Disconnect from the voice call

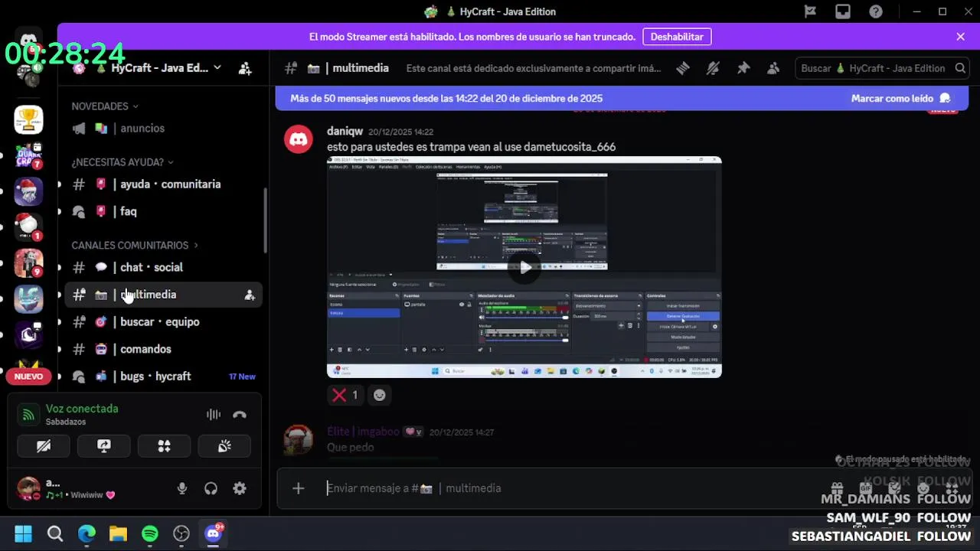[240, 415]
